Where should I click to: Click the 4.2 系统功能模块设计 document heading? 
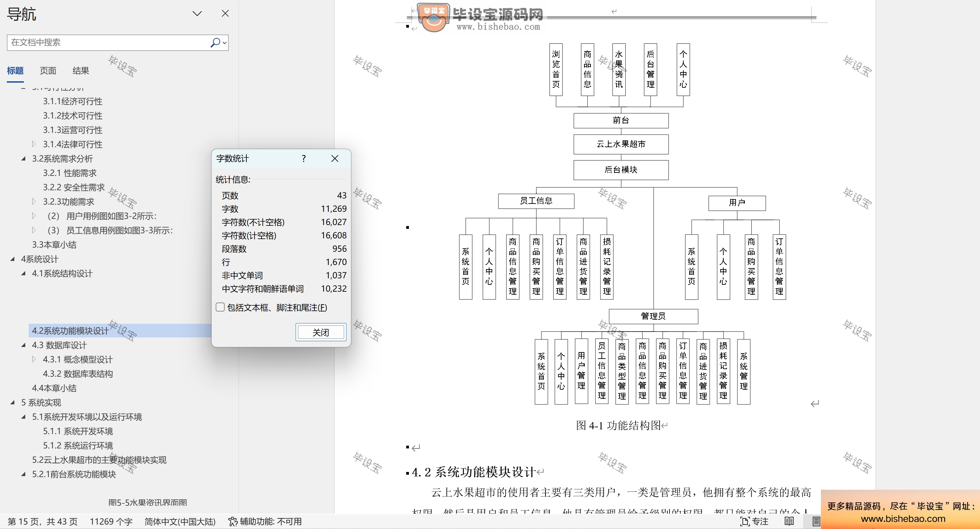(x=474, y=472)
